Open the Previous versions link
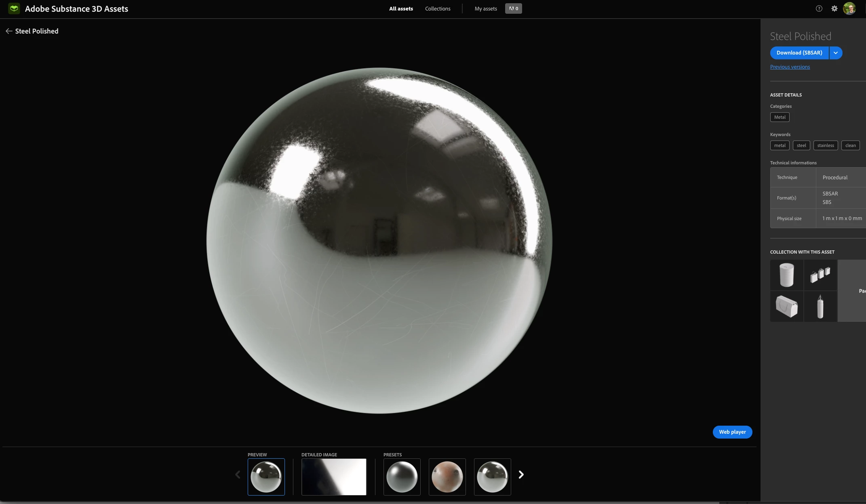866x504 pixels. point(790,67)
